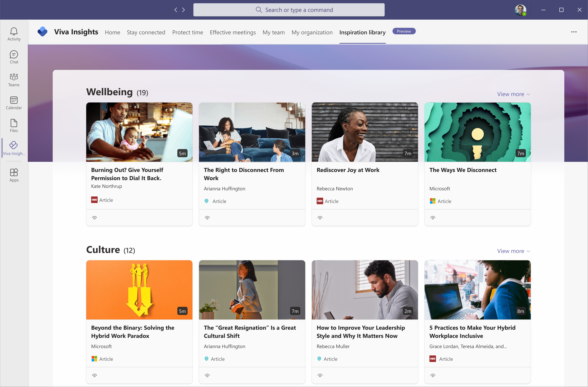
Task: Click the search magnifier icon
Action: point(258,10)
